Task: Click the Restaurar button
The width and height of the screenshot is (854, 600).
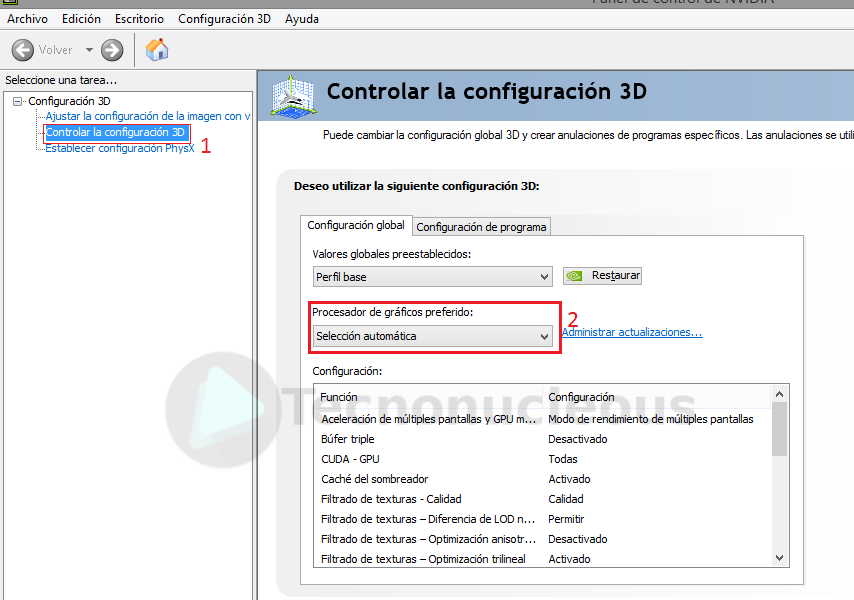Action: (x=602, y=275)
